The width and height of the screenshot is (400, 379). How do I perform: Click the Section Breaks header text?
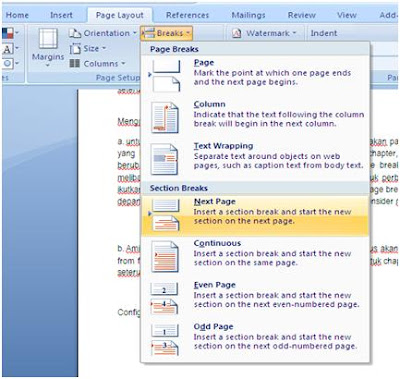click(x=179, y=188)
